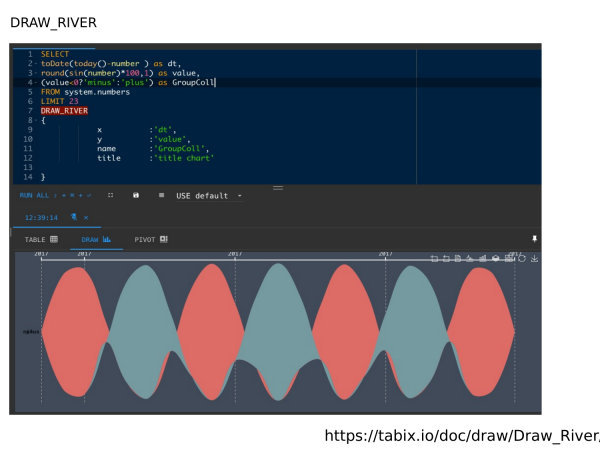Collapse code fold at line 8

36,120
